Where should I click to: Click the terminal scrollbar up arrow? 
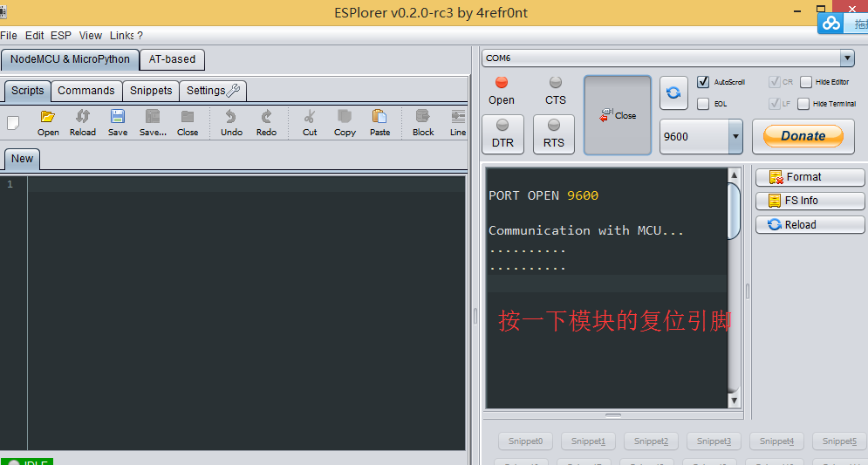pos(734,175)
